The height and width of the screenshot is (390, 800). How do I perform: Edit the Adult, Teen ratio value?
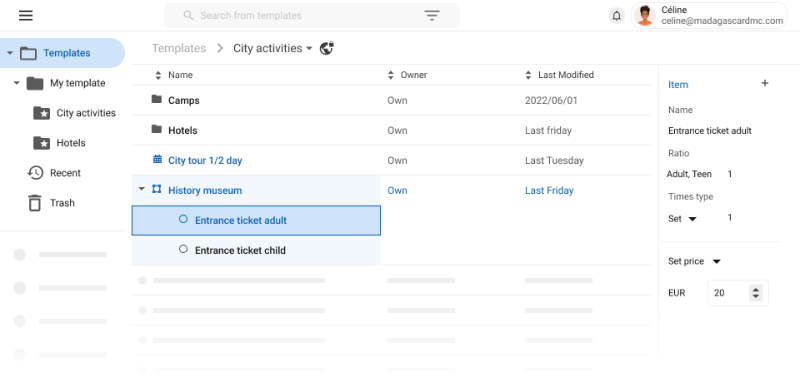(730, 174)
